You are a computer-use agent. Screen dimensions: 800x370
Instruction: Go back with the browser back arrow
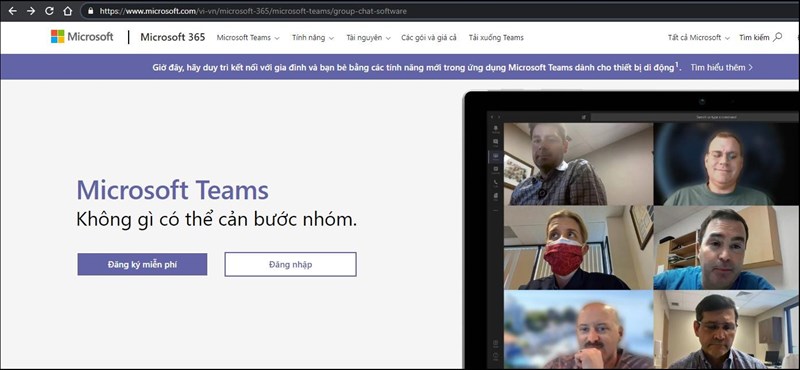(13, 11)
